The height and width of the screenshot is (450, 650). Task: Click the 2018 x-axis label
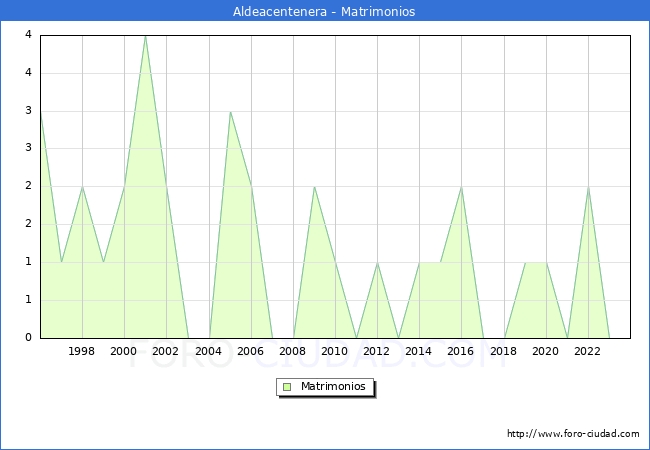click(x=504, y=351)
